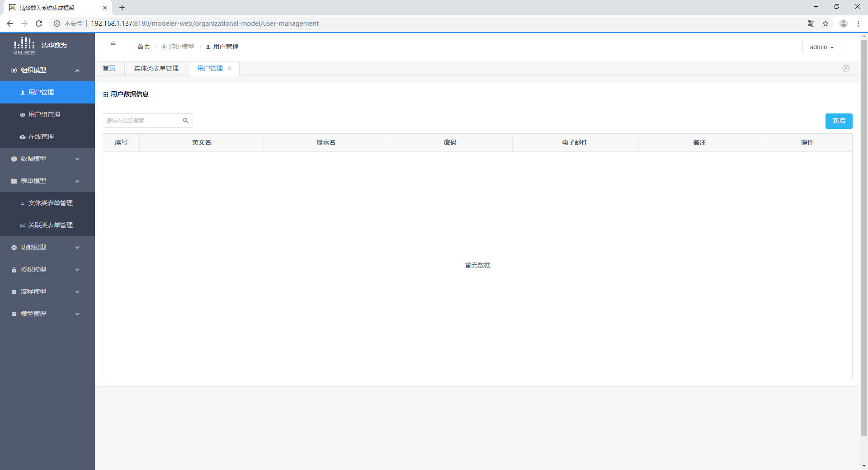Click the 电子邮件 column header
The image size is (868, 470).
tap(575, 142)
